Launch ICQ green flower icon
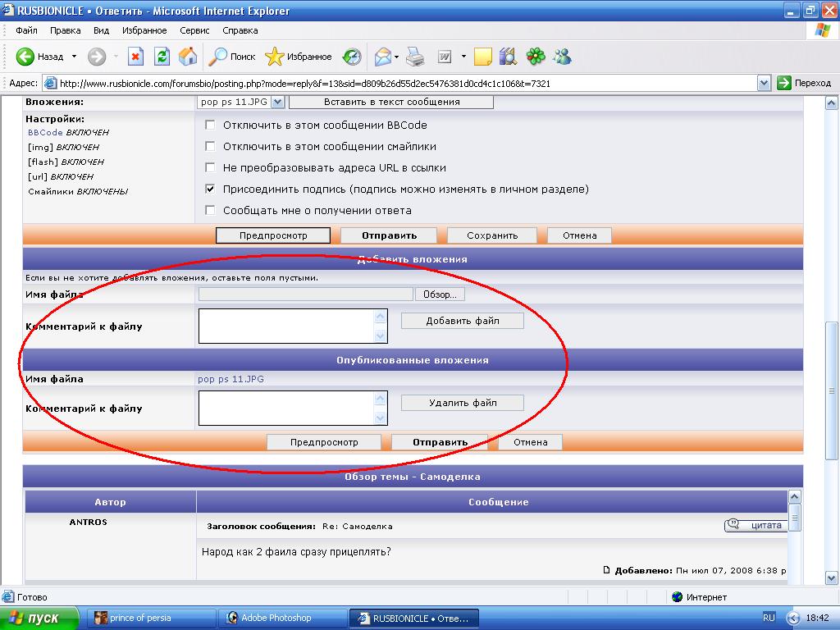Viewport: 840px width, 630px height. (x=535, y=57)
